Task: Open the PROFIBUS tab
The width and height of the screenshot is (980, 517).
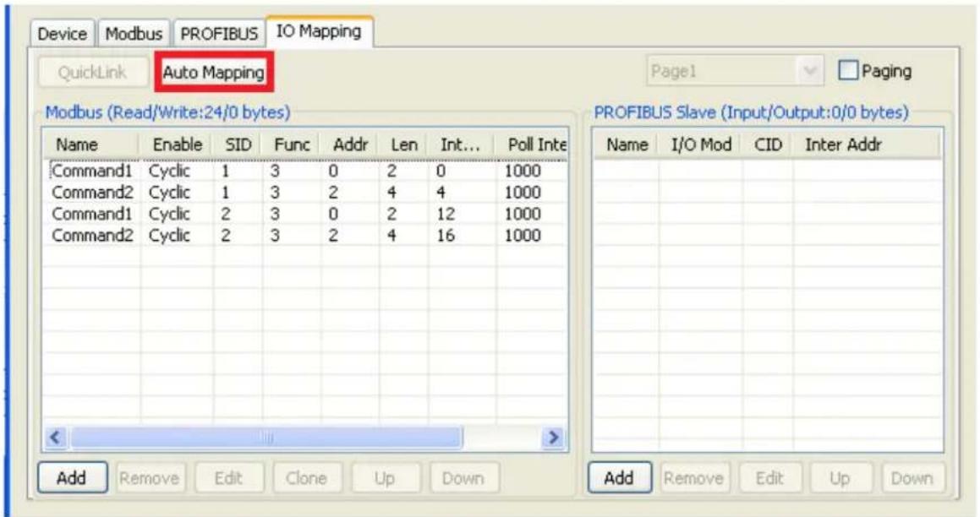Action: coord(219,34)
